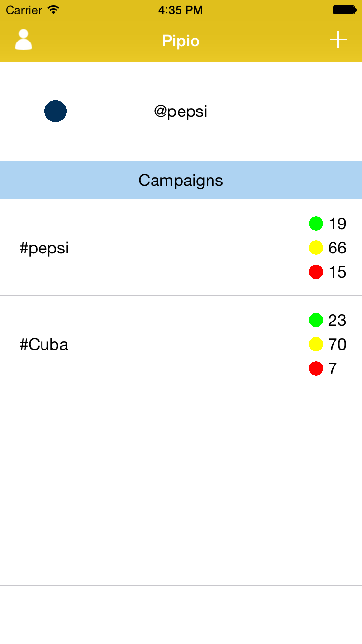The width and height of the screenshot is (362, 644).
Task: Click the dark blue @pepsi avatar circle
Action: pos(56,112)
